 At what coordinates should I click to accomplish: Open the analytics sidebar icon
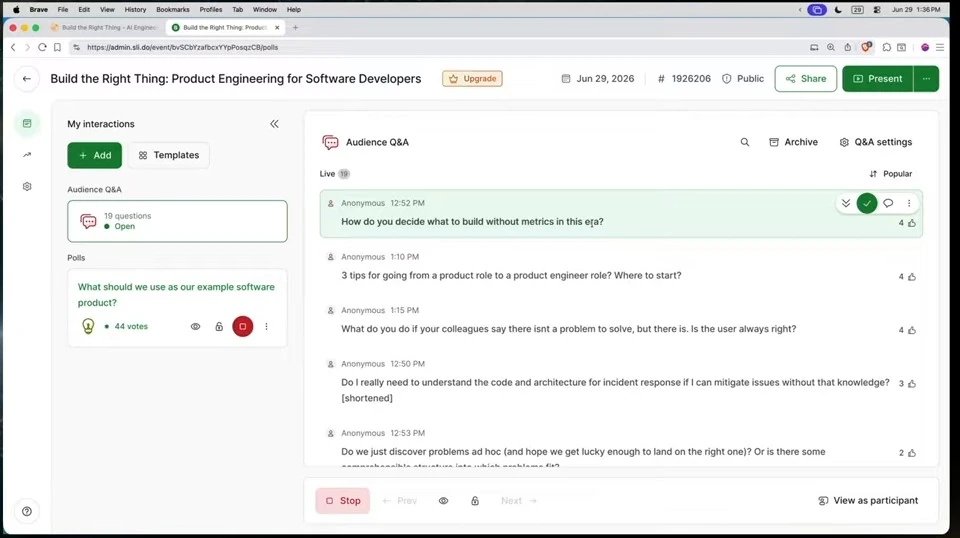pyautogui.click(x=27, y=155)
